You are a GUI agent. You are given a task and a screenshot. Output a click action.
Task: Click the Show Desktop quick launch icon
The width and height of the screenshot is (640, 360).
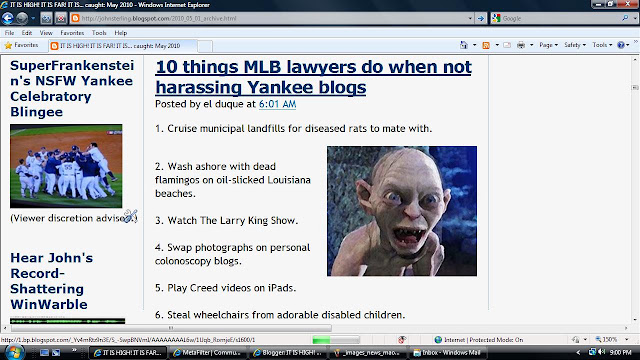(x=44, y=352)
